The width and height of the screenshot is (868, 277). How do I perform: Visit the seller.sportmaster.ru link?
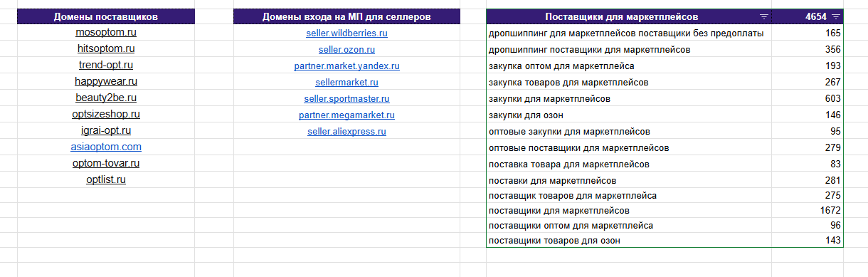coord(346,99)
